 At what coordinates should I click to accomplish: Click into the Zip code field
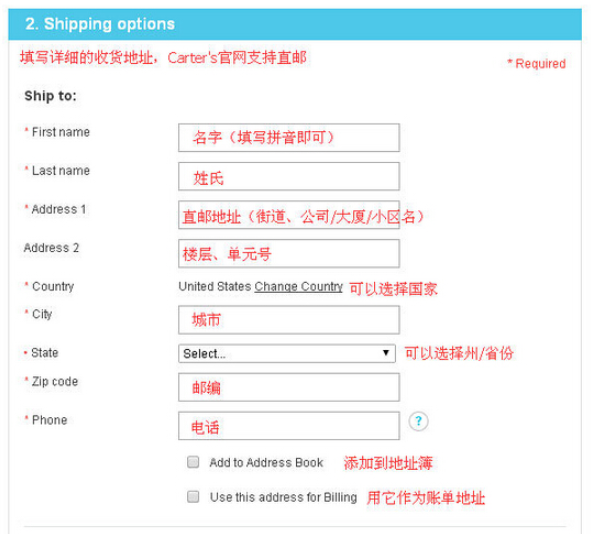pyautogui.click(x=289, y=387)
